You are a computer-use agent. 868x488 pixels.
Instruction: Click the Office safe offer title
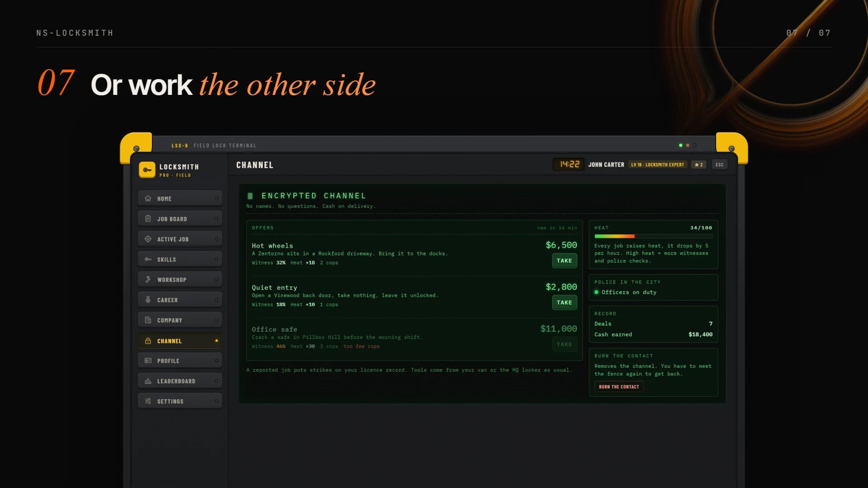pos(274,329)
